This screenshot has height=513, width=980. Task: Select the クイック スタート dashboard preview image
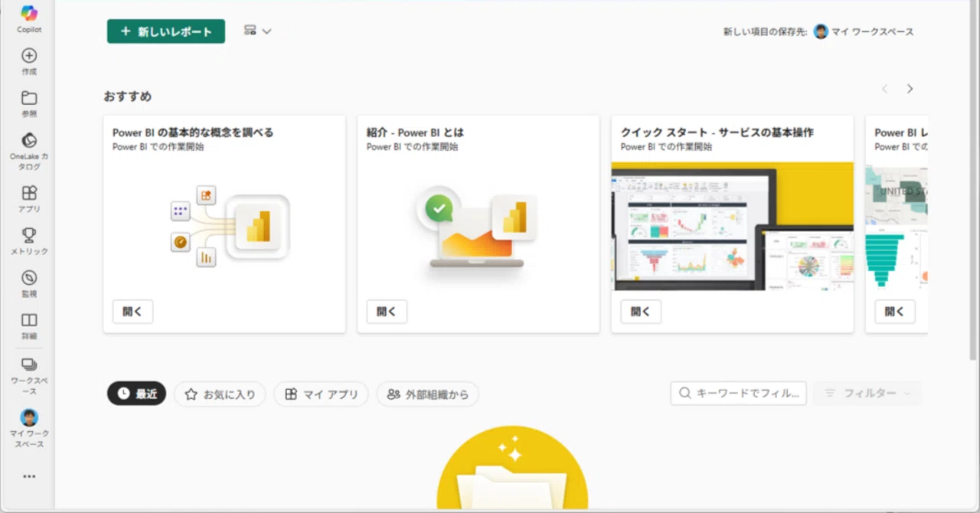pyautogui.click(x=733, y=226)
